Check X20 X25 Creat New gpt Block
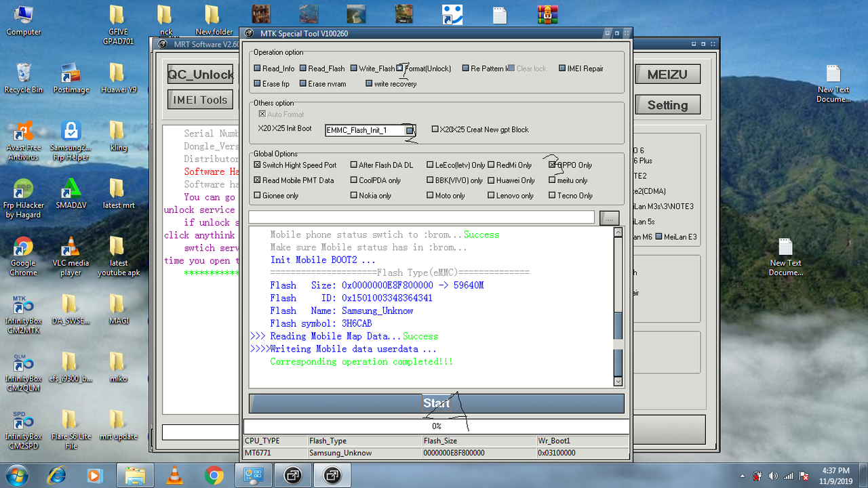 coord(435,129)
